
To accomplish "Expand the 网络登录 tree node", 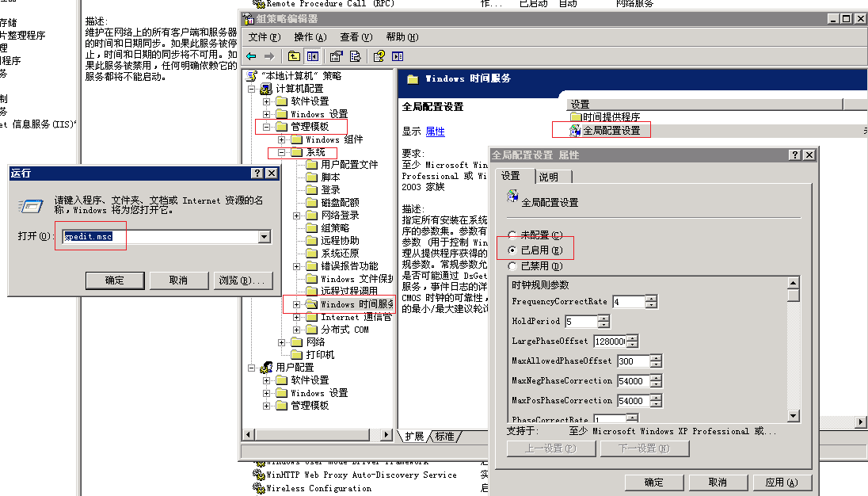I will 297,216.
